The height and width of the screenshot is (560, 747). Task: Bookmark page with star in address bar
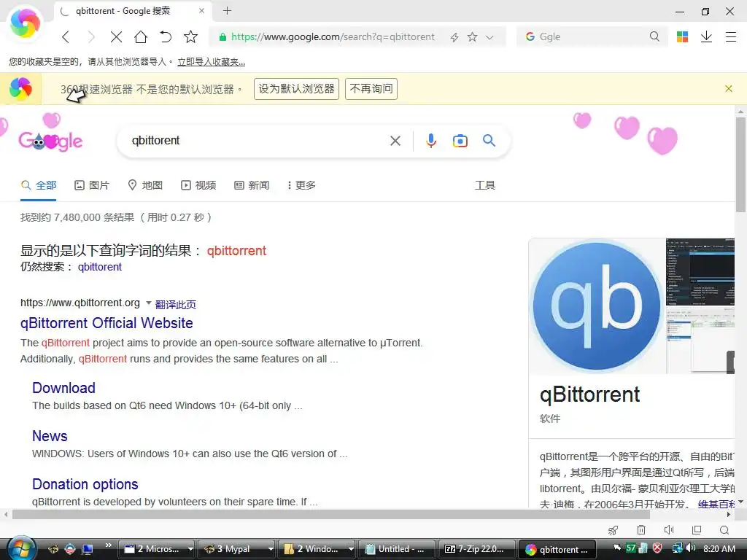coord(472,36)
